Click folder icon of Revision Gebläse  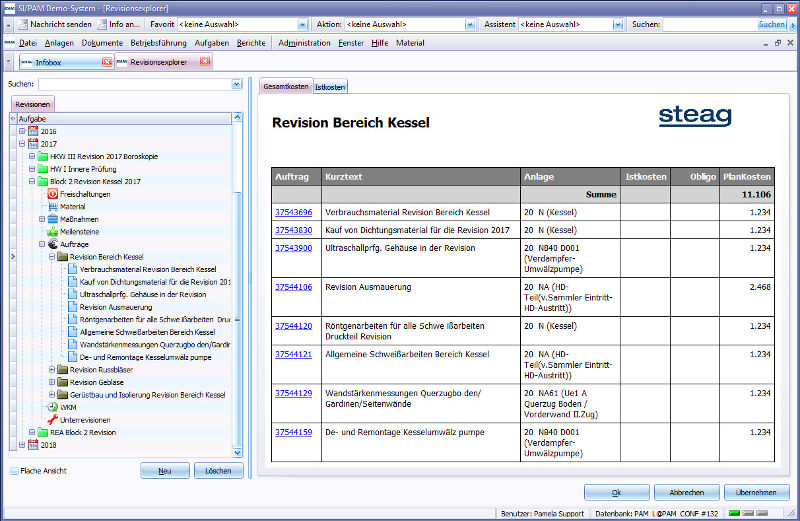point(62,382)
